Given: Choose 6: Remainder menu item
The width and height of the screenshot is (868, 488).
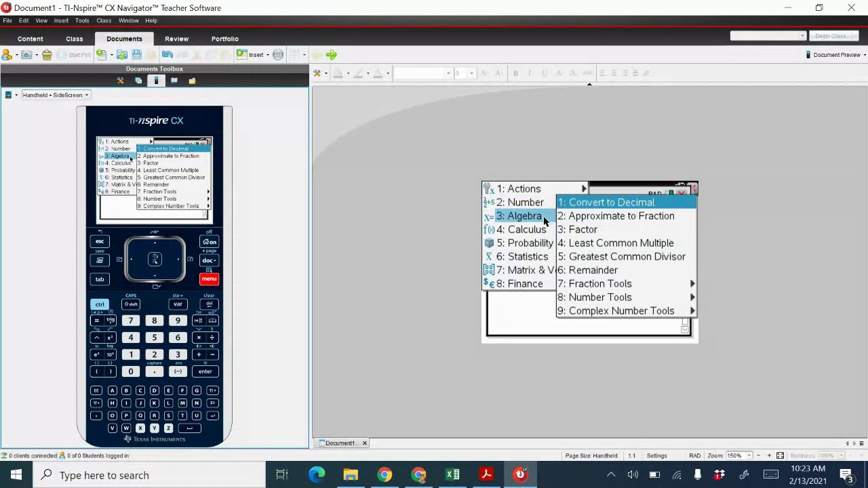Looking at the screenshot, I should (x=626, y=270).
